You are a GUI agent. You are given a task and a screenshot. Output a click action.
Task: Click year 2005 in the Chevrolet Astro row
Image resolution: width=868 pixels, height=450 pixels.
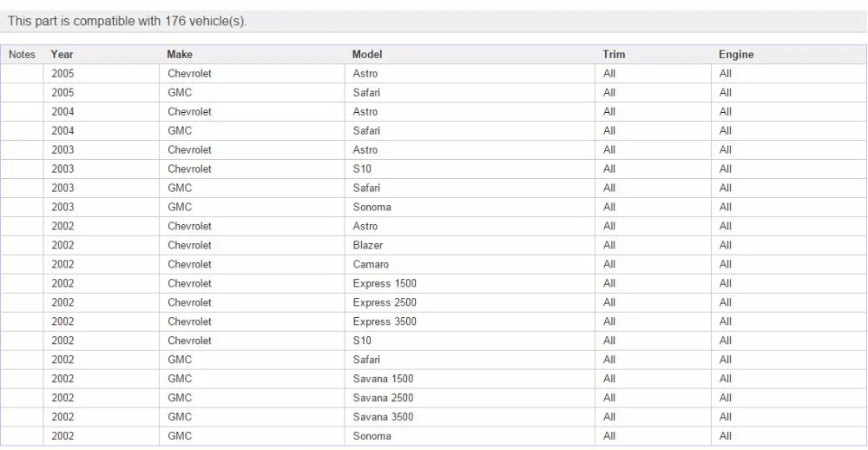62,74
